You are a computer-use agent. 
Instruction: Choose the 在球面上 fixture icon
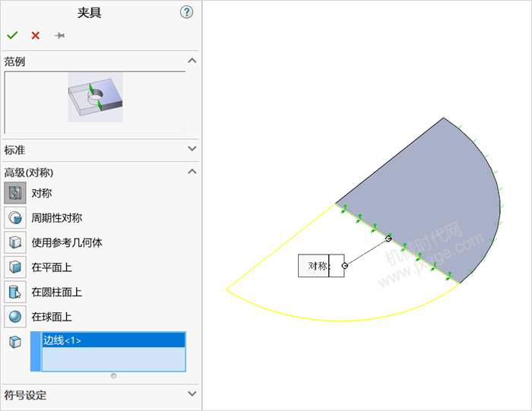pyautogui.click(x=15, y=317)
